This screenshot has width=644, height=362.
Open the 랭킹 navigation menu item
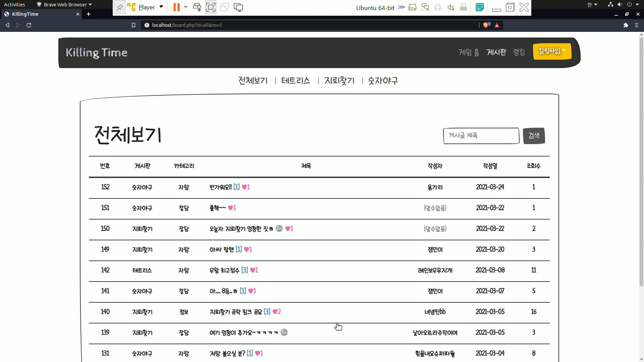click(519, 52)
